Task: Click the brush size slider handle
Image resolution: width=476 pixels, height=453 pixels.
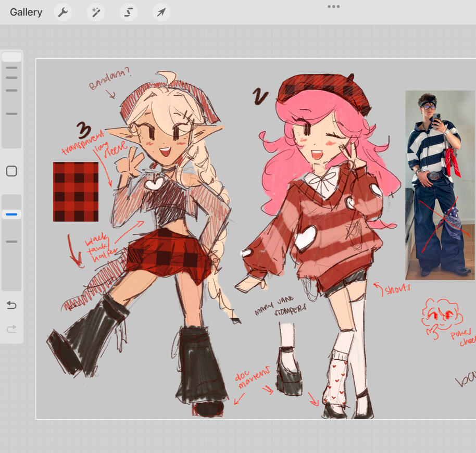Action: [11, 57]
